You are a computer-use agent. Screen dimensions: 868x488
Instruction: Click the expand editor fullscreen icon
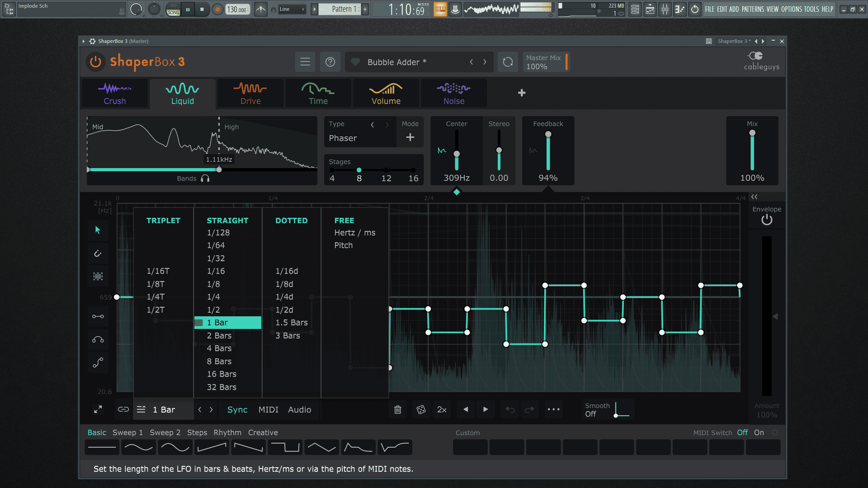[x=98, y=409]
